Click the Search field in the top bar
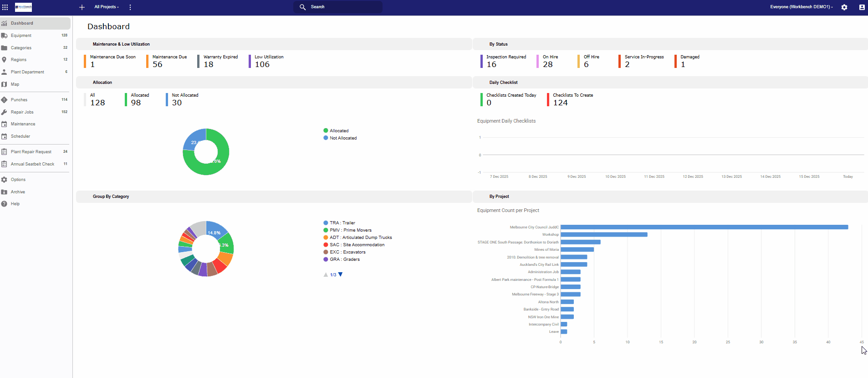 338,7
